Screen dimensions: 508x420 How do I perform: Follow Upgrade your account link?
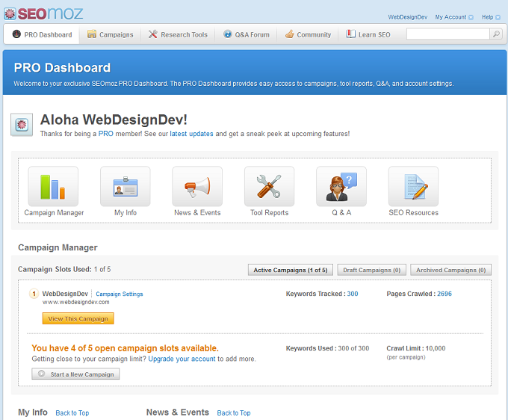click(x=182, y=359)
